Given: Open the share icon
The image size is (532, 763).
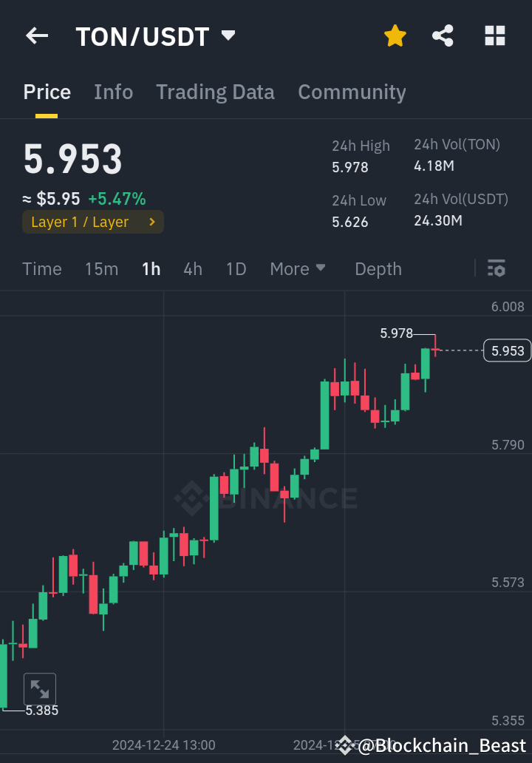Looking at the screenshot, I should [x=443, y=35].
